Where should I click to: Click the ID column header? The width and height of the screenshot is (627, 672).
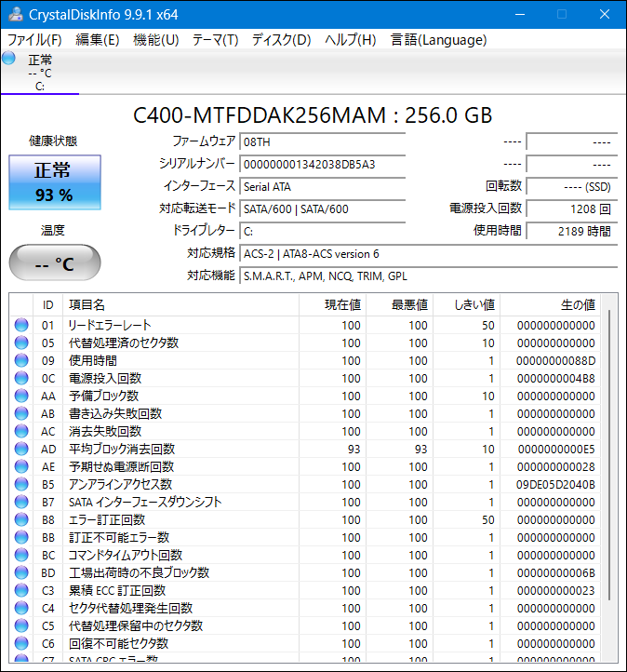coord(48,304)
